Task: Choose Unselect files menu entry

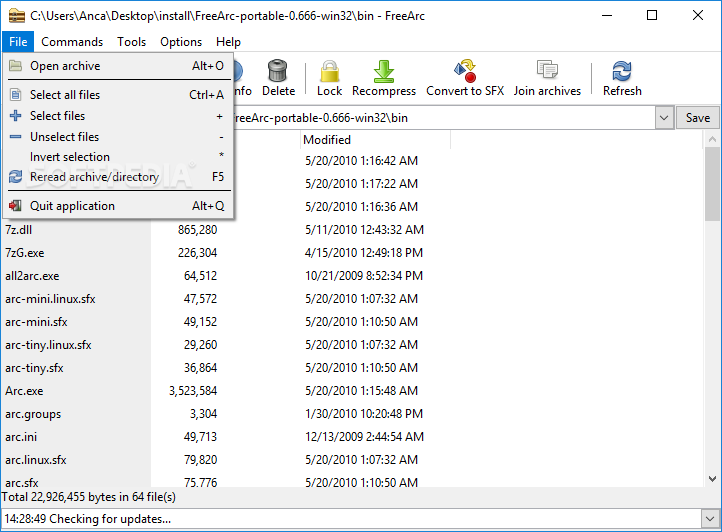Action: pyautogui.click(x=118, y=137)
